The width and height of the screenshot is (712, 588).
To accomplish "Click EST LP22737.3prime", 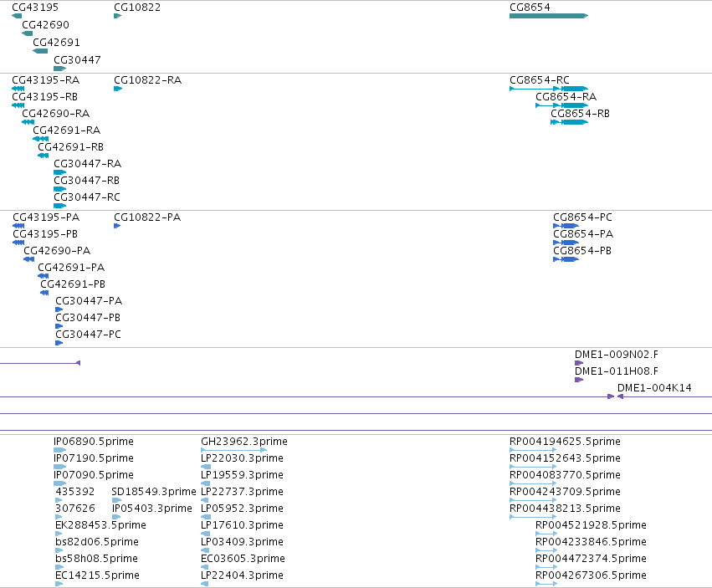I will [x=242, y=492].
